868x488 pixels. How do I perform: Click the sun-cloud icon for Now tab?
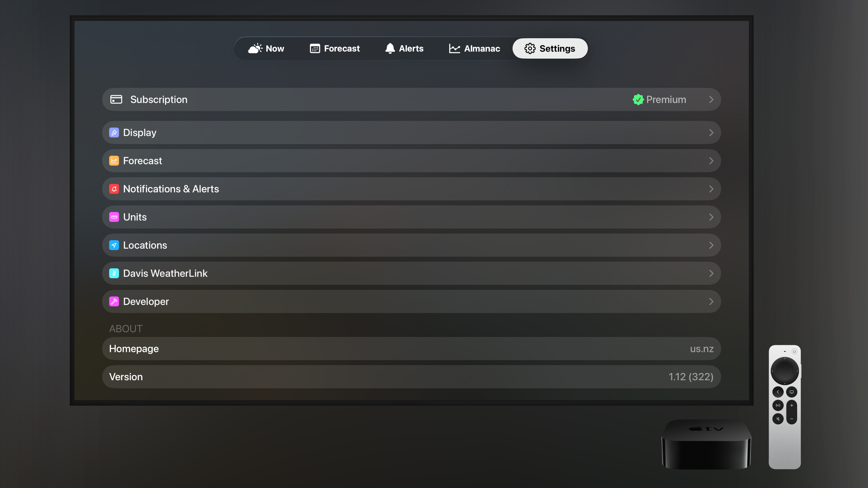click(x=255, y=48)
